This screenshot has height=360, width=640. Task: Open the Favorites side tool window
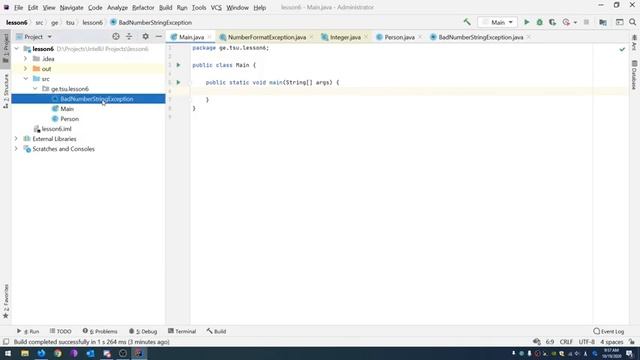click(x=6, y=301)
